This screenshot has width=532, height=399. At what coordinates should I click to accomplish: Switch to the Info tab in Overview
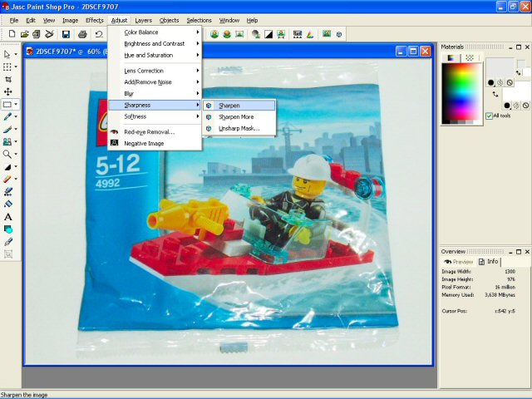point(488,262)
